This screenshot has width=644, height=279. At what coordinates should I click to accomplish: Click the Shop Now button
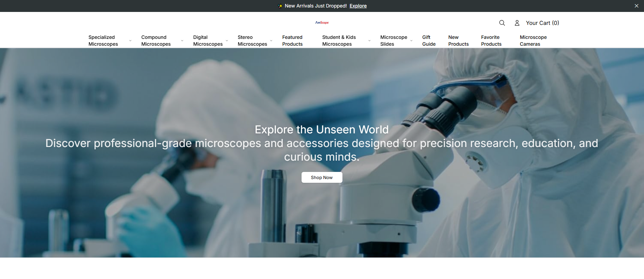point(322,177)
